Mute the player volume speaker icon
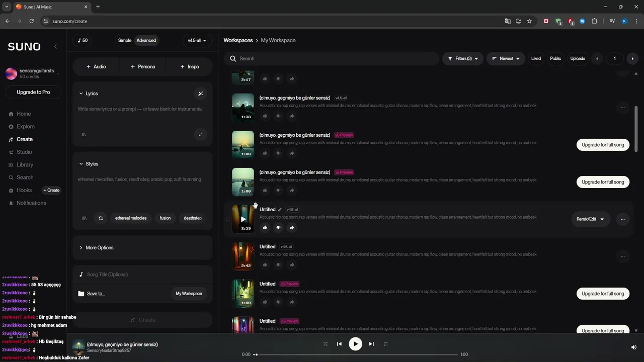644x362 pixels. (633, 347)
